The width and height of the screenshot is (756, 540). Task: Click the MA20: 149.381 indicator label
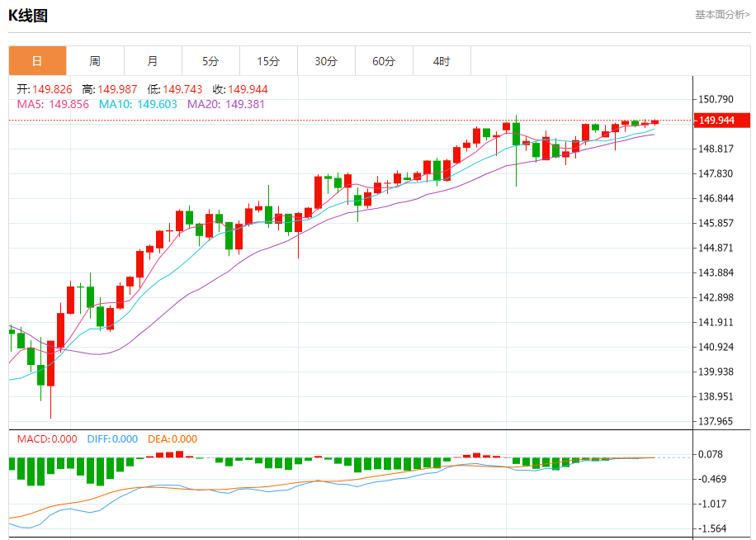click(226, 104)
